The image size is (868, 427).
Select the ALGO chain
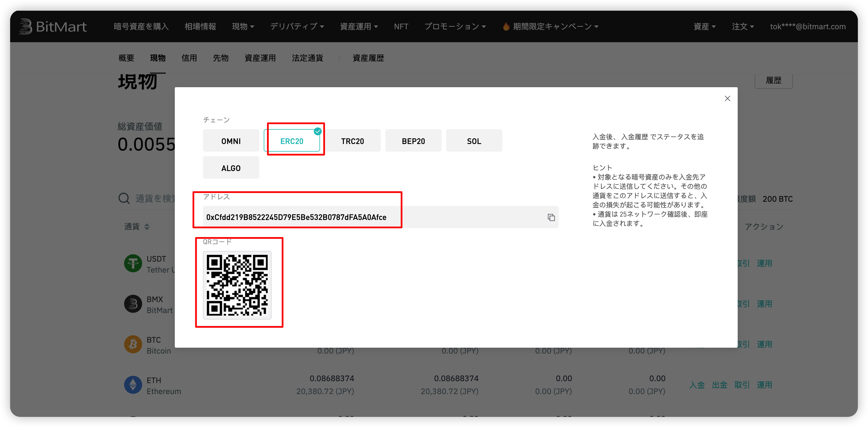pos(231,168)
